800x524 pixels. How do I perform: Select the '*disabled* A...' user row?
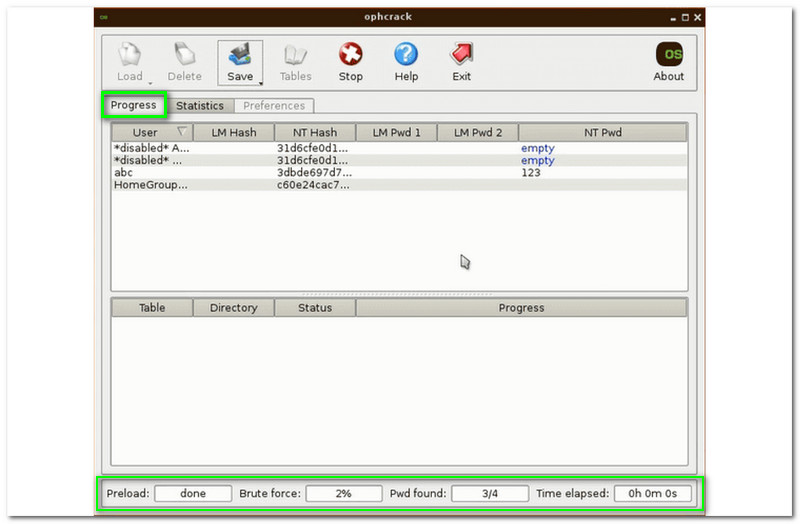(399, 148)
